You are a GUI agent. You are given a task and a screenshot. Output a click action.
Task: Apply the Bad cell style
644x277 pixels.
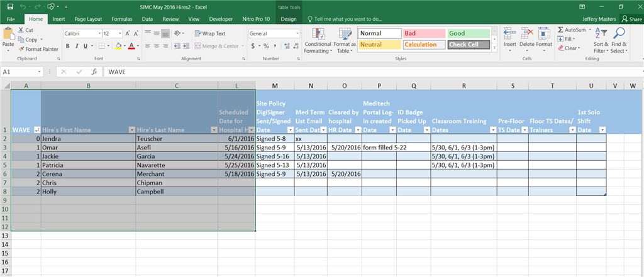point(425,34)
